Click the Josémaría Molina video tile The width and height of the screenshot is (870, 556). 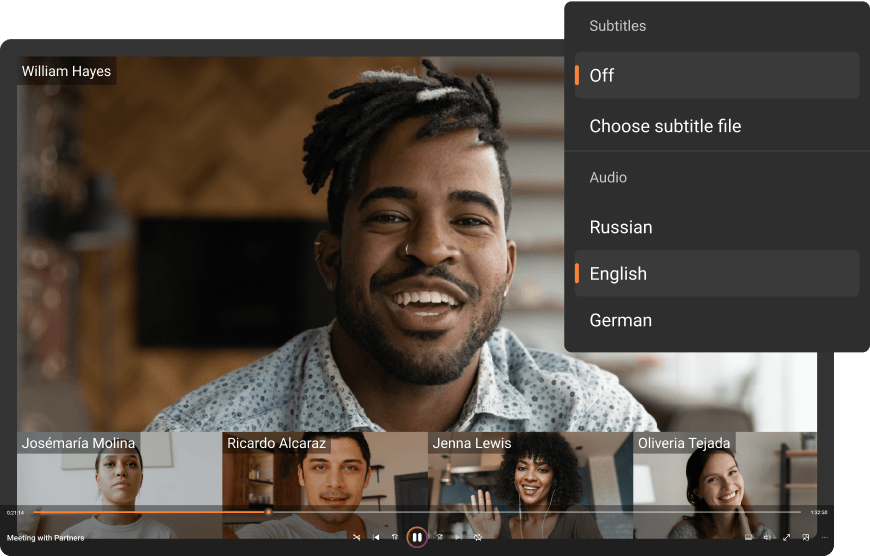[119, 486]
